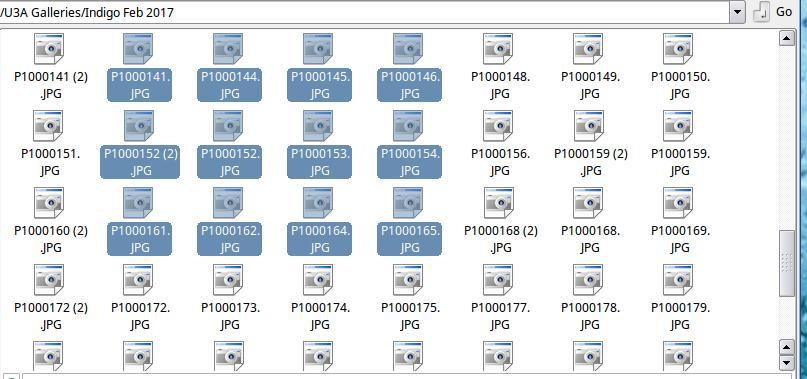Click the P1000160 (2).JPG filename label

coord(50,239)
